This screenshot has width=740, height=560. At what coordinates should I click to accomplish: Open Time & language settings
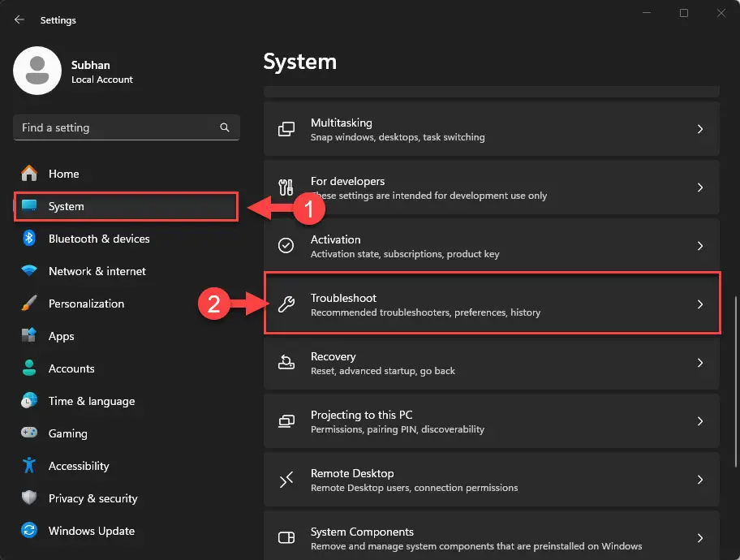tap(126, 401)
